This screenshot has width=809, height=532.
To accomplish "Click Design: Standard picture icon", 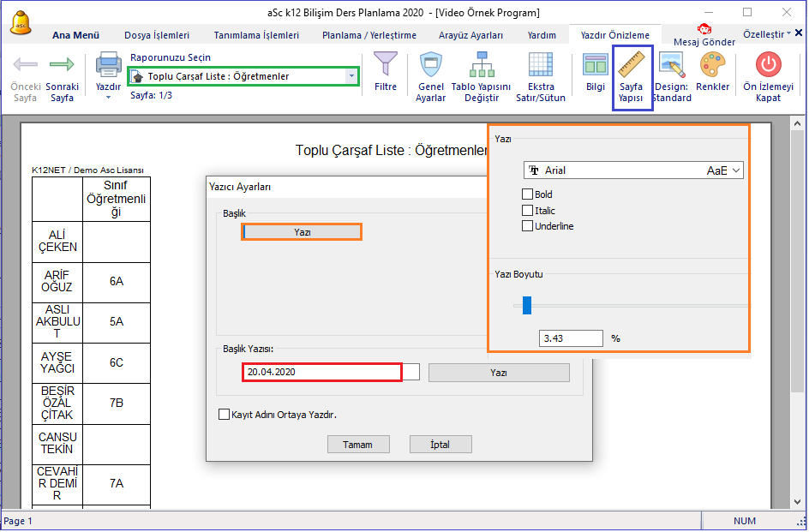I will pyautogui.click(x=672, y=64).
